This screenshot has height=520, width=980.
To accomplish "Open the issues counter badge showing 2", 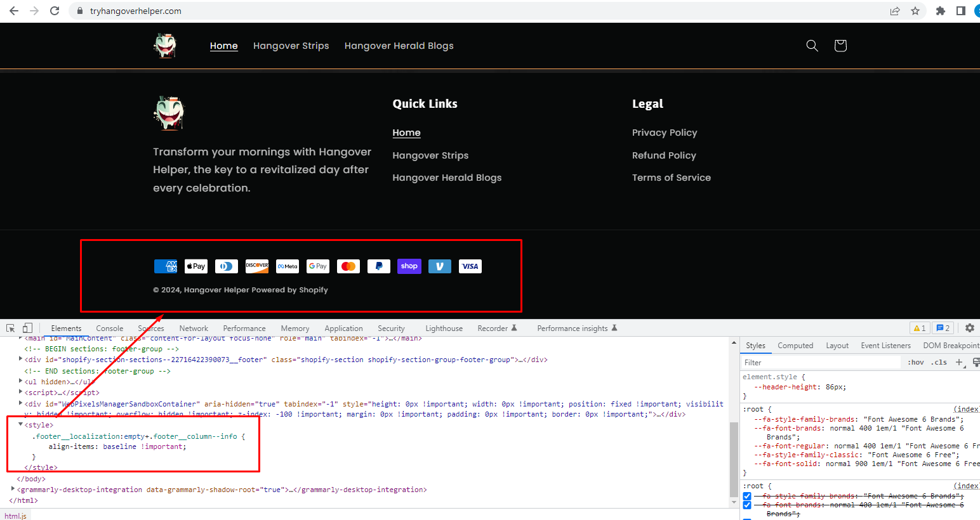I will click(943, 328).
